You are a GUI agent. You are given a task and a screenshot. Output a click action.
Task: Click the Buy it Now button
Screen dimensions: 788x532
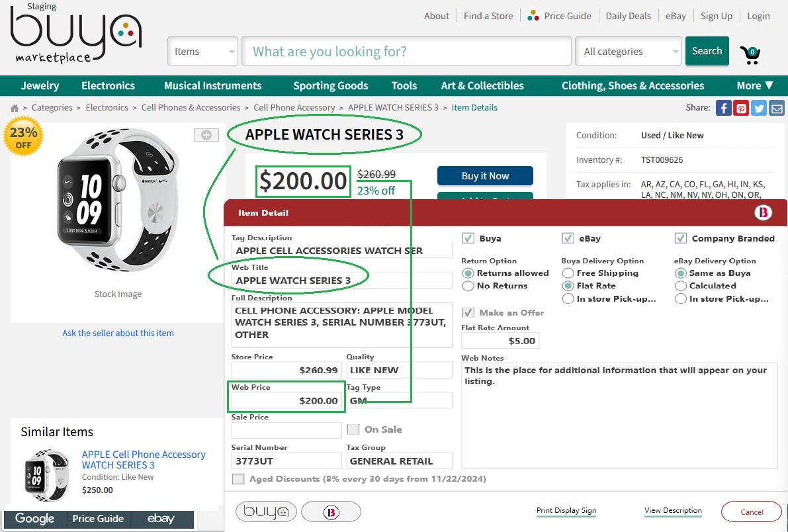(485, 176)
